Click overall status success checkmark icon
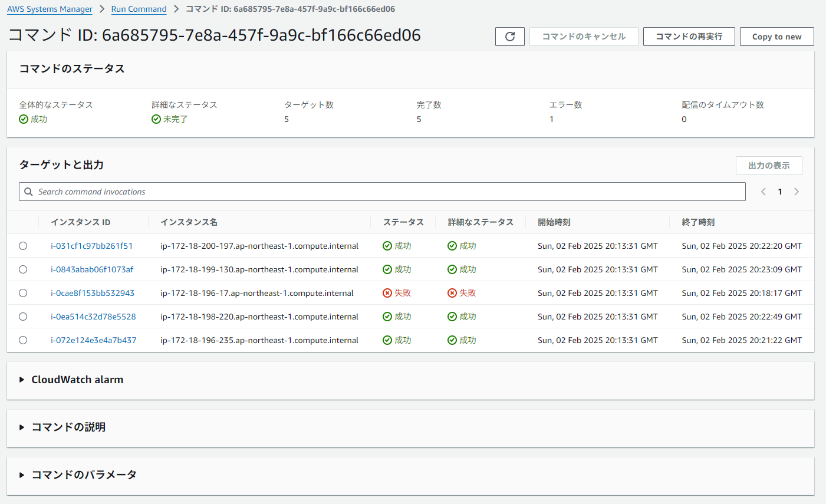Screen dimensions: 826x504 [x=24, y=119]
